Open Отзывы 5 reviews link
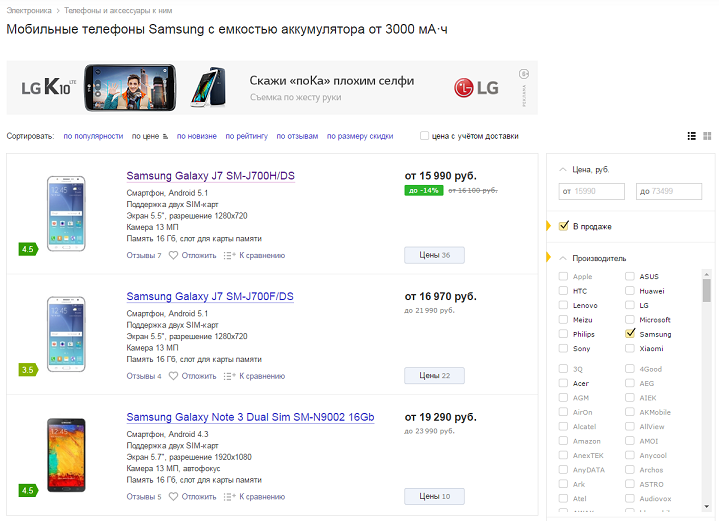Viewport: 719px width, 521px height. 144,497
